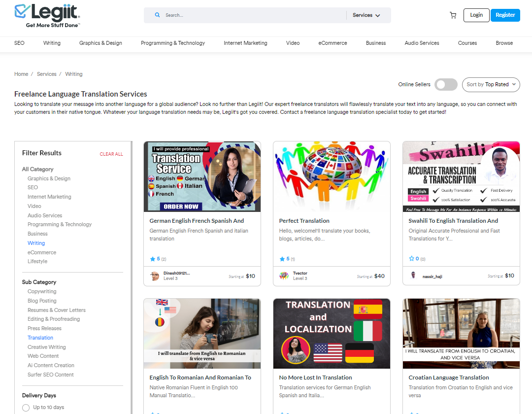
Task: Open the Courses menu
Action: [x=467, y=43]
